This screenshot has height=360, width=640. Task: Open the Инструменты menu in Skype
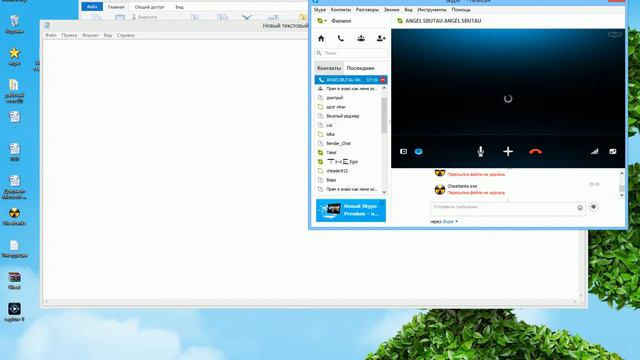pos(432,9)
